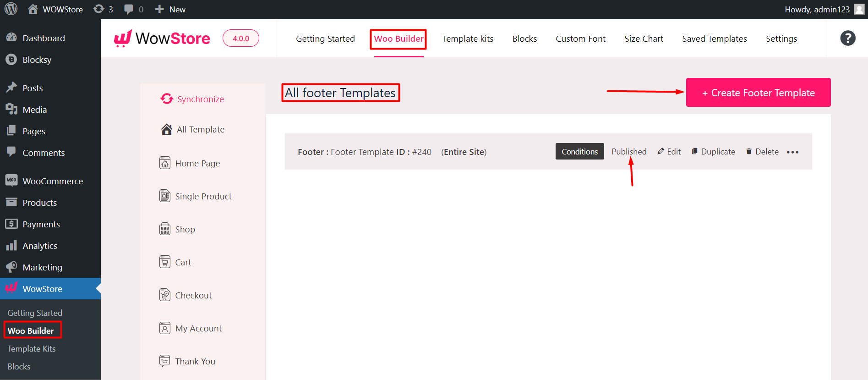This screenshot has width=868, height=380.
Task: Open Getting Started submenu link in sidebar
Action: tap(35, 313)
